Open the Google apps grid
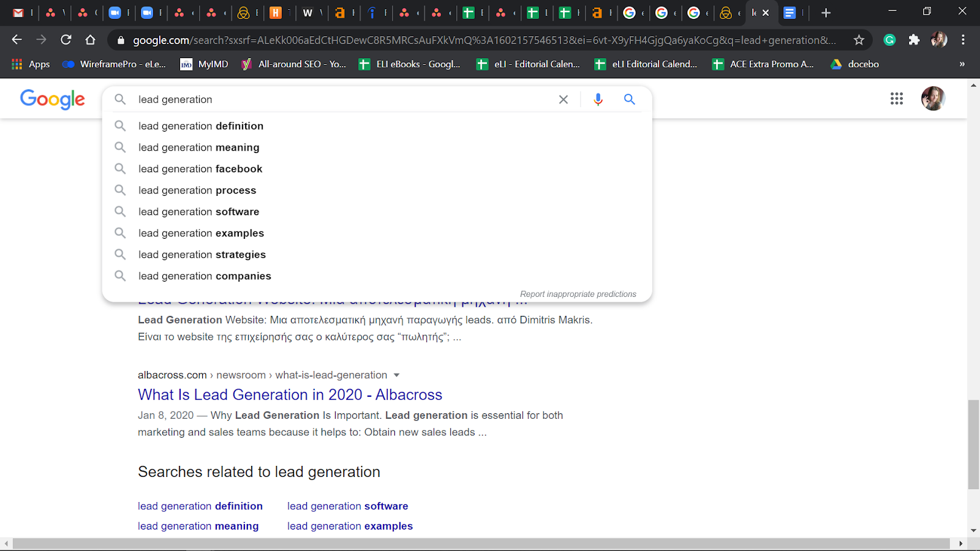This screenshot has height=551, width=980. click(897, 99)
